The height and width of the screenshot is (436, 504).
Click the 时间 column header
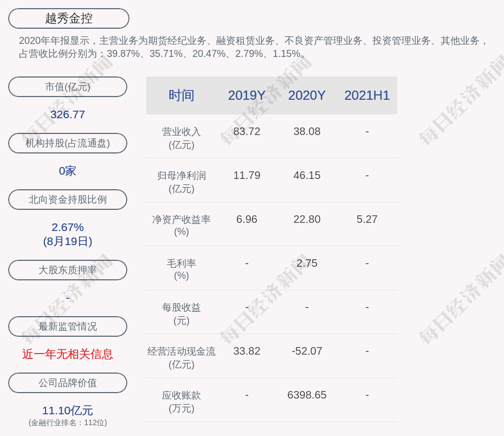pos(182,95)
